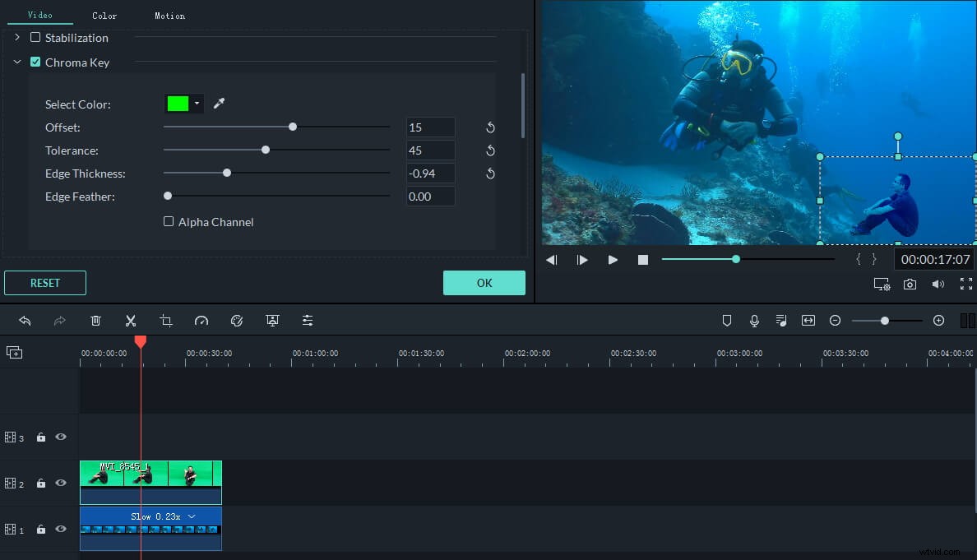Viewport: 977px width, 560px height.
Task: Click the Undo icon above the timeline
Action: 25,320
